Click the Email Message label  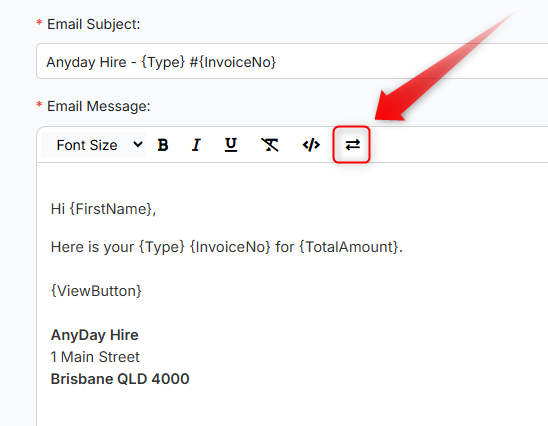pyautogui.click(x=99, y=106)
